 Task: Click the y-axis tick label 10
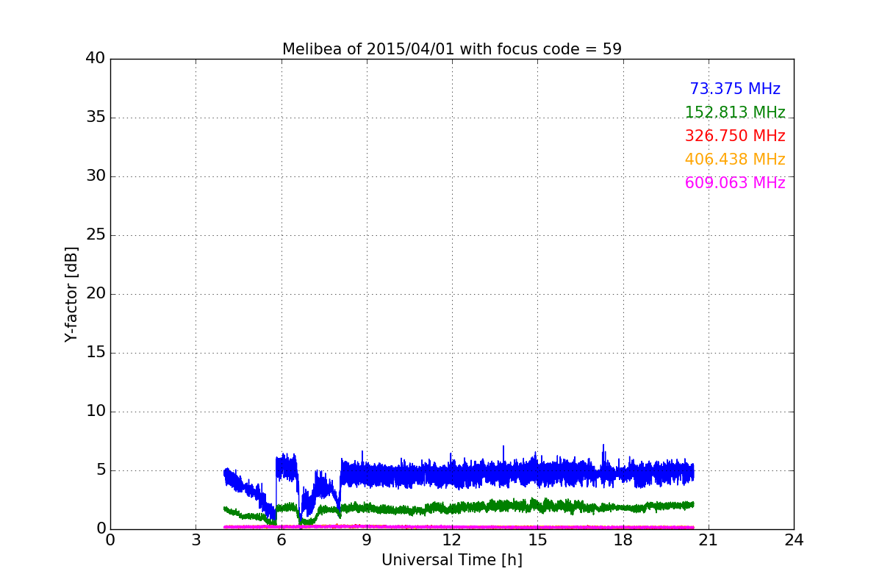point(96,412)
